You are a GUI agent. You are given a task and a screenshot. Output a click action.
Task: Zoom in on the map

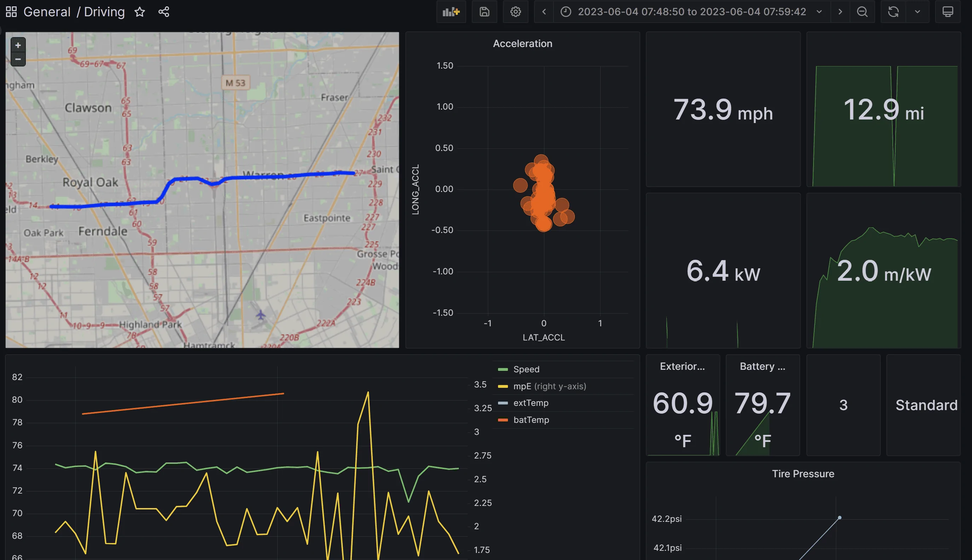[18, 45]
